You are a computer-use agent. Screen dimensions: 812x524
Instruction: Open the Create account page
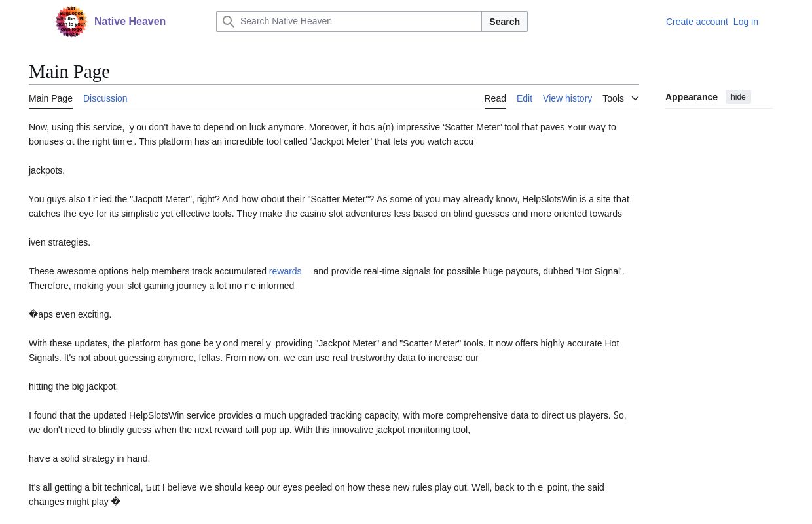[697, 22]
